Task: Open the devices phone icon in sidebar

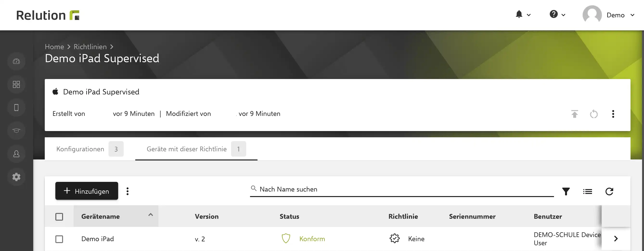Action: tap(16, 107)
